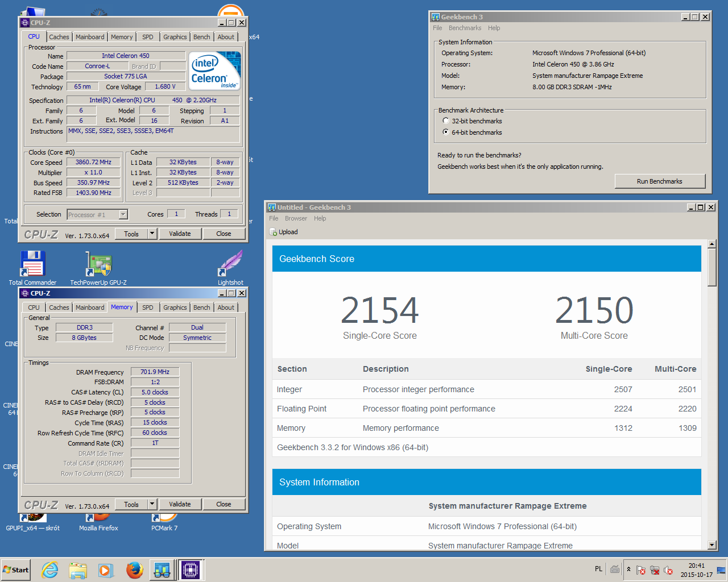Switch to SPD tab in top CPU-Z
The image size is (728, 582).
(148, 37)
